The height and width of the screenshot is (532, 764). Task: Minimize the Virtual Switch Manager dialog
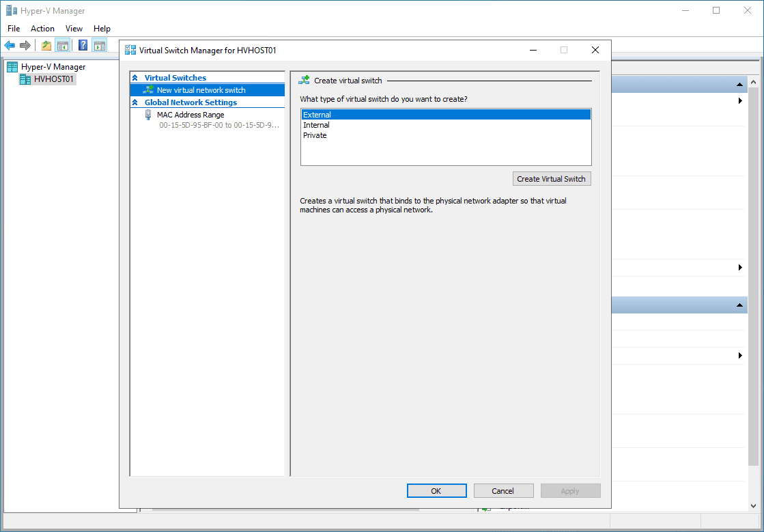(534, 50)
